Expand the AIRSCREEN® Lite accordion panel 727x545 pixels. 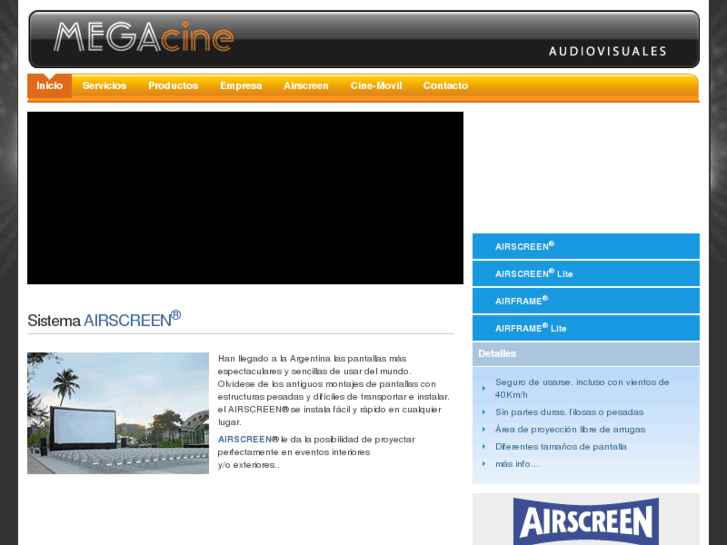pyautogui.click(x=586, y=274)
